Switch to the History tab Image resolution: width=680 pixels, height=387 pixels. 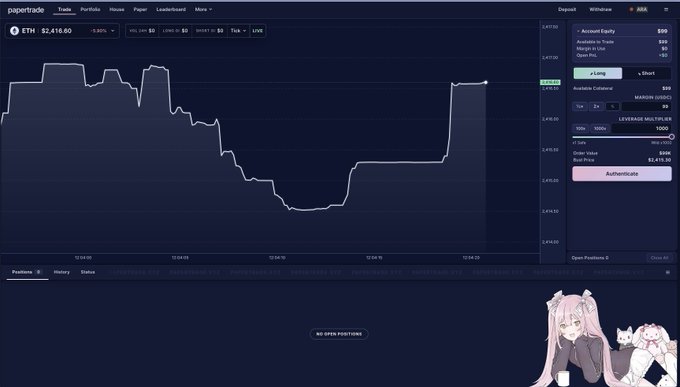62,272
